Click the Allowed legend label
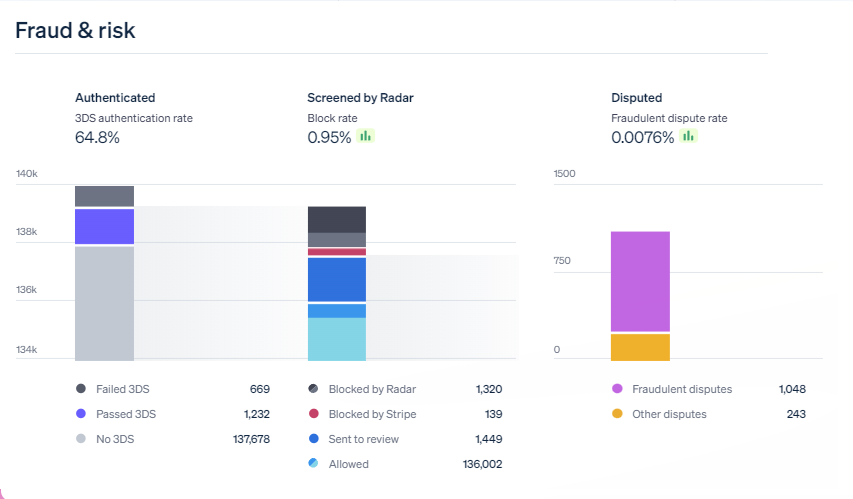Viewport: 853px width, 499px height. coord(349,464)
